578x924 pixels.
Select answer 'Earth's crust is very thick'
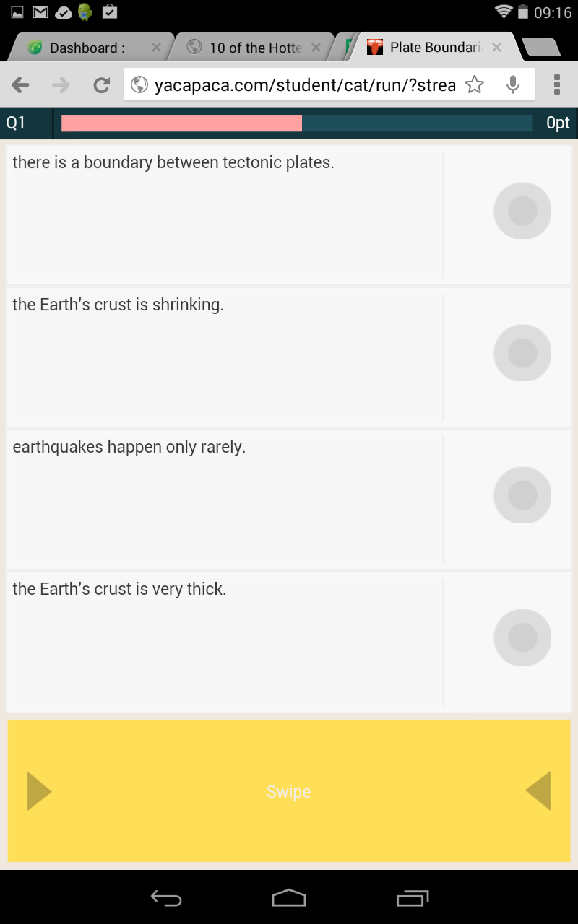click(x=522, y=637)
